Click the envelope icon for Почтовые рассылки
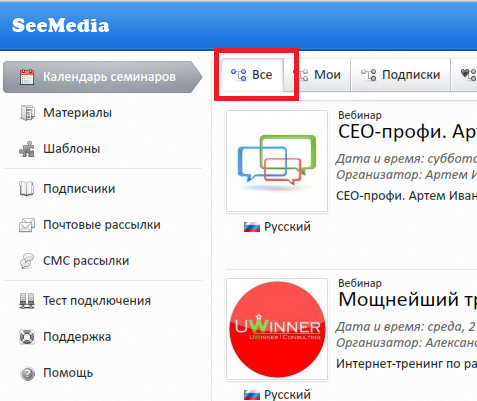Viewport: 477px width, 401px height. tap(27, 225)
